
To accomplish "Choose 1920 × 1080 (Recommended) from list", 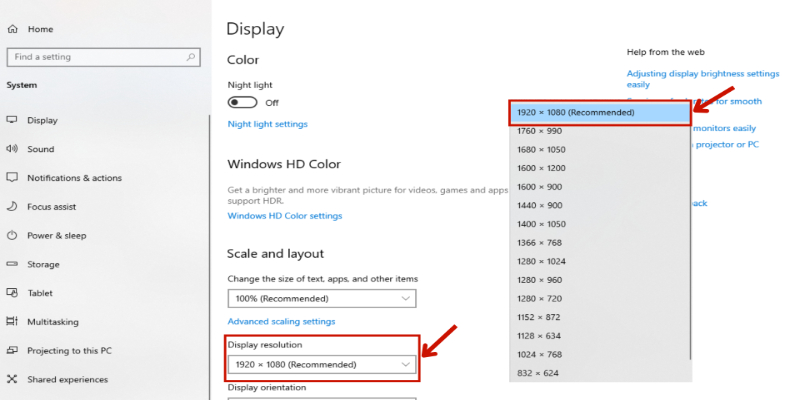I will coord(600,113).
